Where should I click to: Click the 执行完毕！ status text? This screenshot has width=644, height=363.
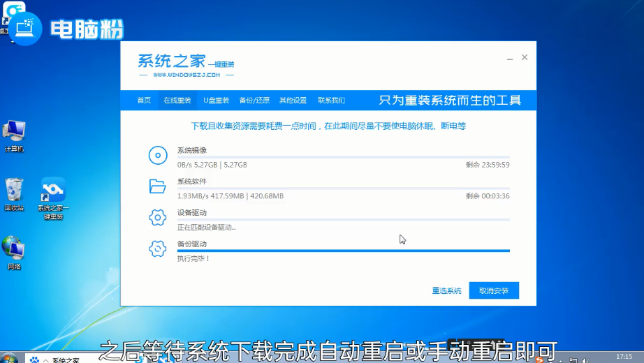193,259
